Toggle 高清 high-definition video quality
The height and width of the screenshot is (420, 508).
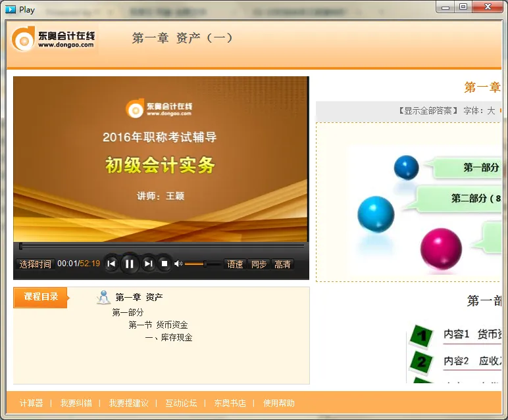click(x=282, y=264)
